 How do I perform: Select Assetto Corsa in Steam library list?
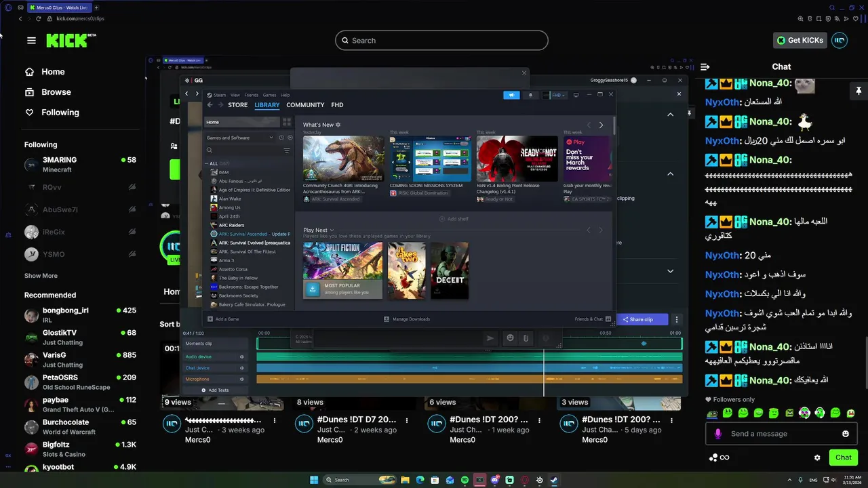pyautogui.click(x=233, y=269)
